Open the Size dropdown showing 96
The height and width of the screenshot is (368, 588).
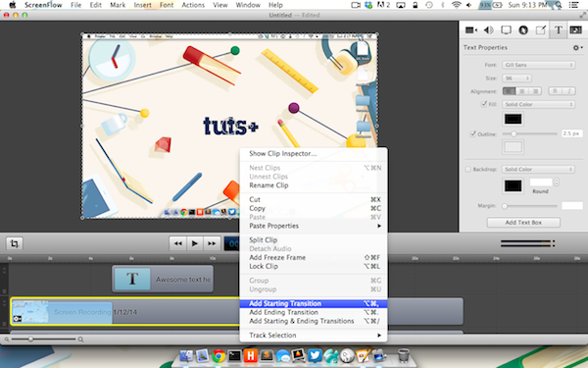pyautogui.click(x=516, y=79)
